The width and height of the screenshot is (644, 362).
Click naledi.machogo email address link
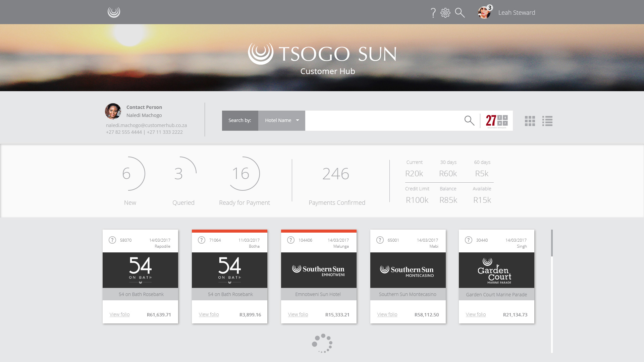pos(146,125)
